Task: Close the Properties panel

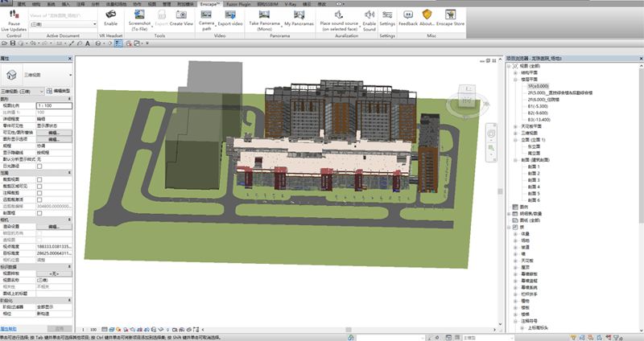Action: [70, 59]
